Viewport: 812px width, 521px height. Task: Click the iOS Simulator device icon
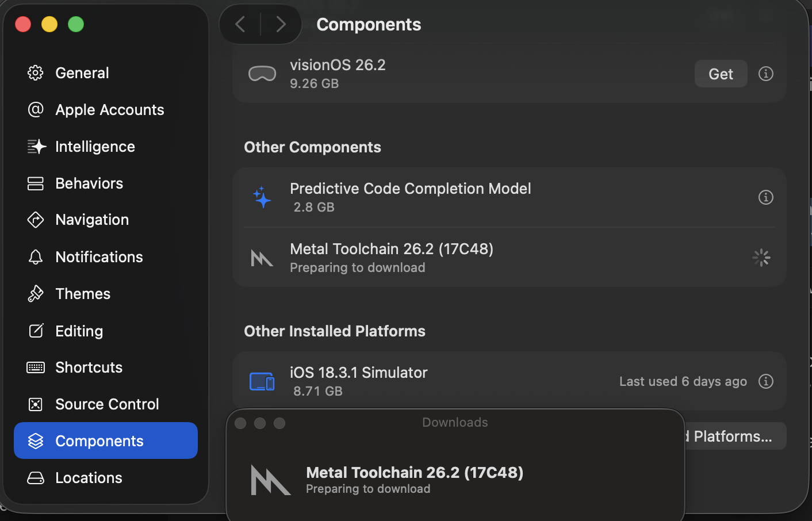(x=262, y=381)
